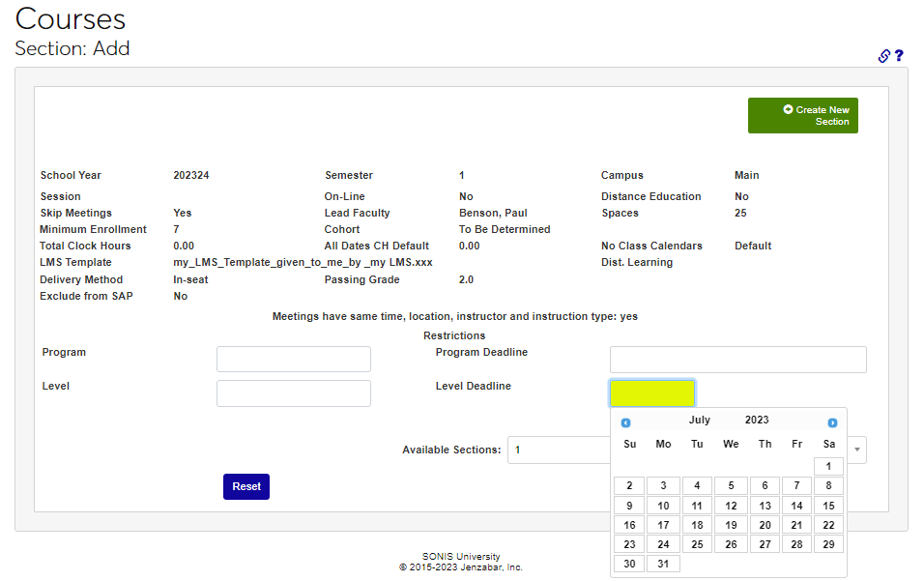Click the Program input field
The image size is (924, 581).
coord(294,360)
